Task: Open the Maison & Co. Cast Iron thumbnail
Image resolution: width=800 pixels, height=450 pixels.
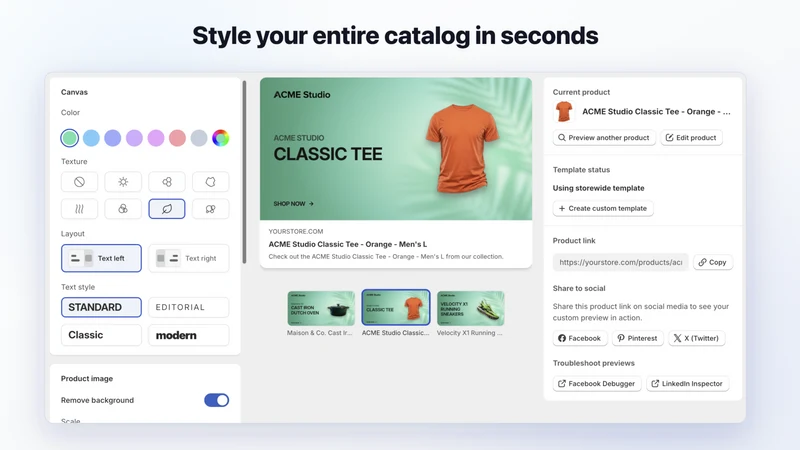Action: [x=321, y=308]
